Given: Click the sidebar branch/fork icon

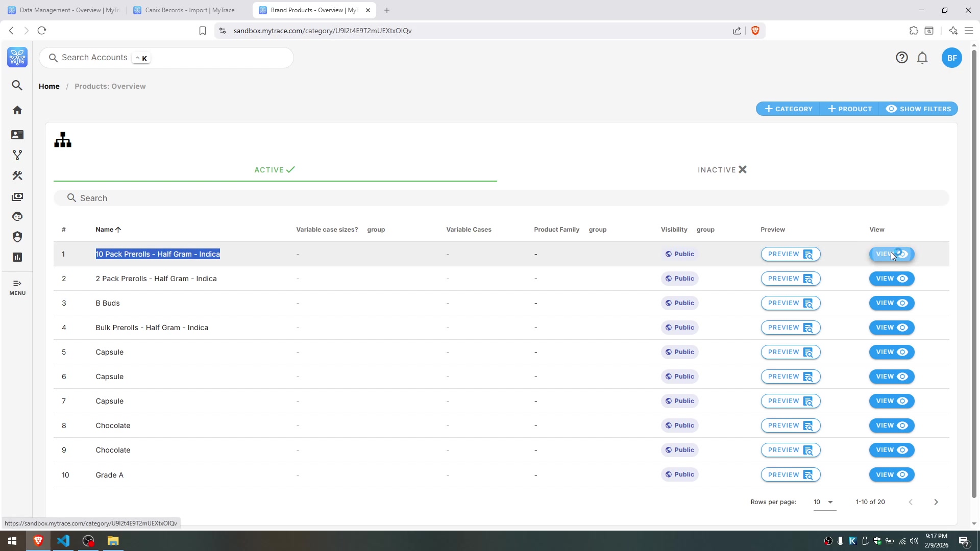Looking at the screenshot, I should [17, 155].
